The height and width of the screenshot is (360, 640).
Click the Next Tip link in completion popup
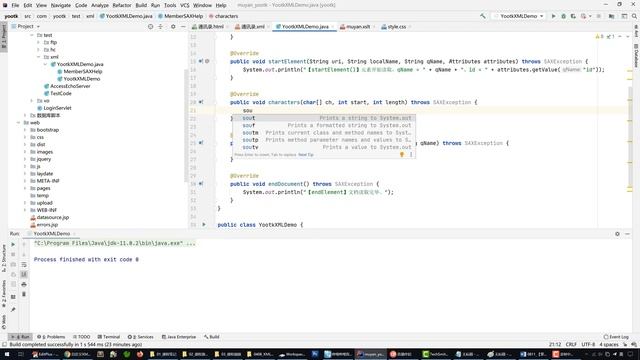pyautogui.click(x=306, y=155)
